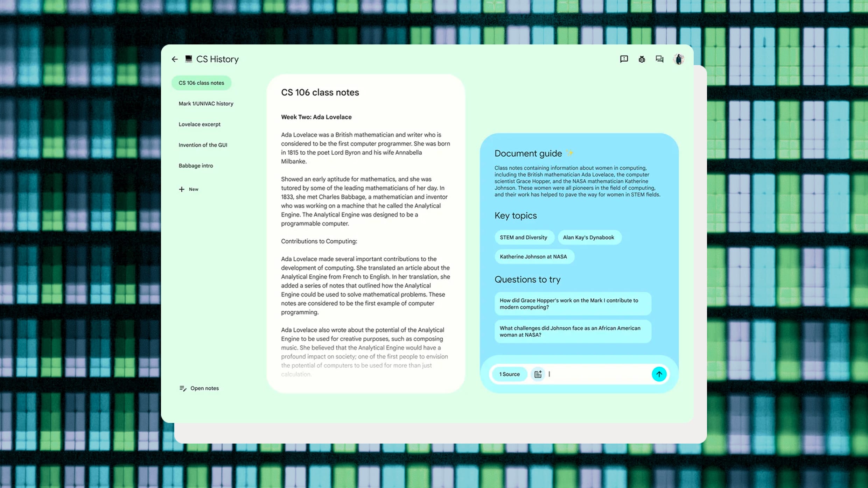Click '1 Source' button in chat bar
This screenshot has height=488, width=868.
click(x=510, y=374)
